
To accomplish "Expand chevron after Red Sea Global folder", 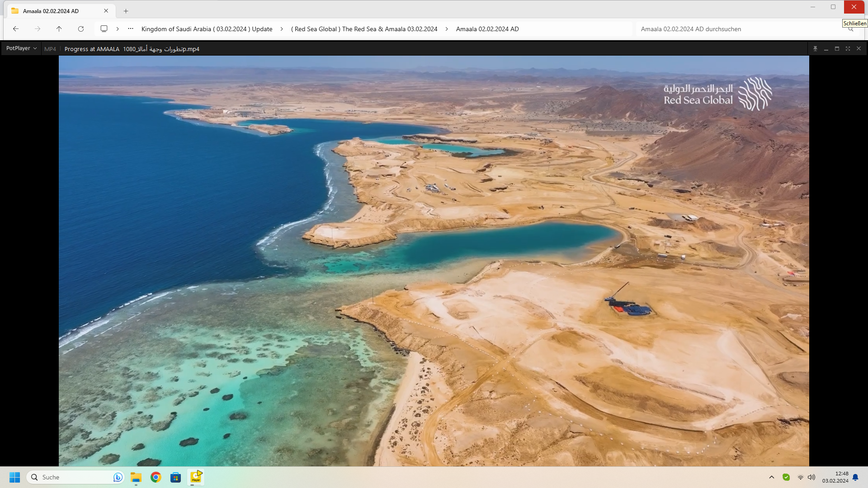I will point(447,29).
